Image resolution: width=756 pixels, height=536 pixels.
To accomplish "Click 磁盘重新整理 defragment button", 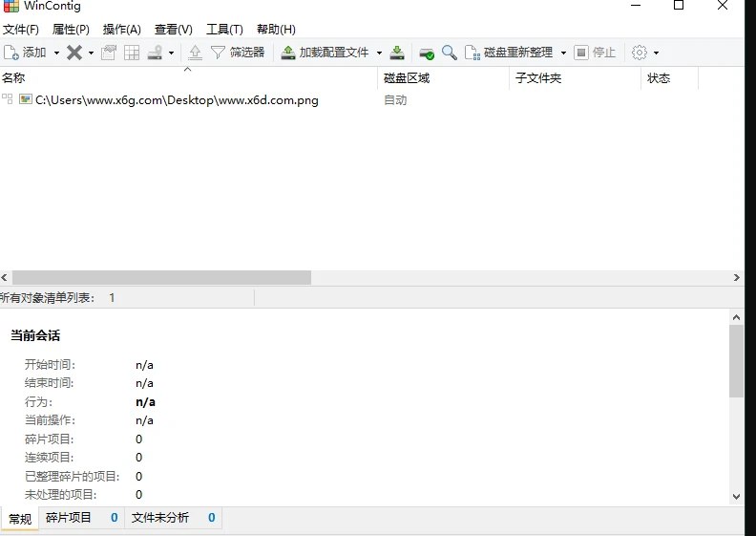I will point(509,53).
